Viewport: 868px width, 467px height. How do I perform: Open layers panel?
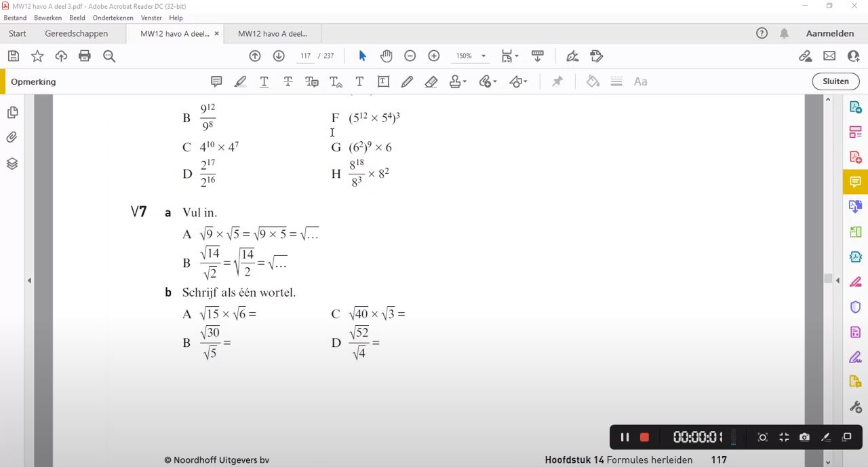[12, 164]
